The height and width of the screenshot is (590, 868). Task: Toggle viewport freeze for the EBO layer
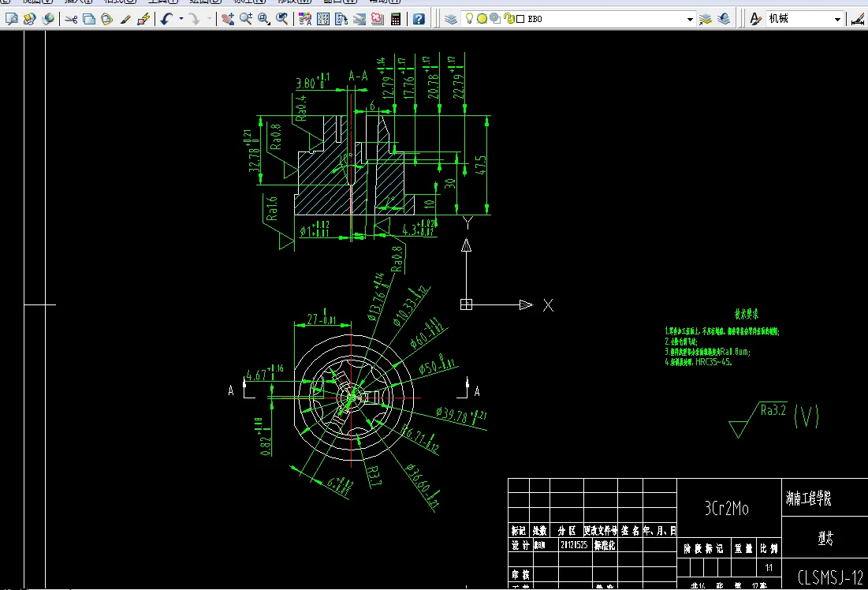point(495,19)
